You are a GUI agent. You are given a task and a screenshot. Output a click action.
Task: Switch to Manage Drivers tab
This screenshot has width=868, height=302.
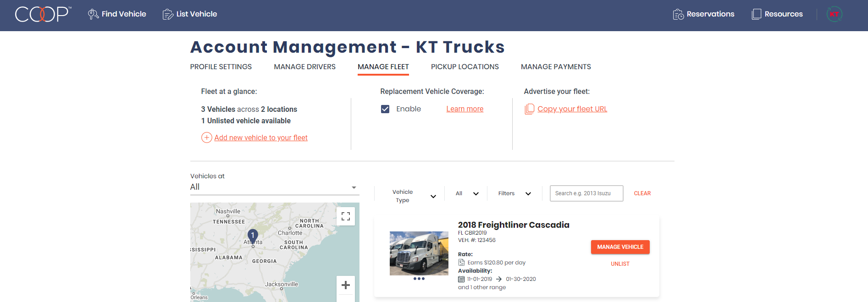pos(305,67)
